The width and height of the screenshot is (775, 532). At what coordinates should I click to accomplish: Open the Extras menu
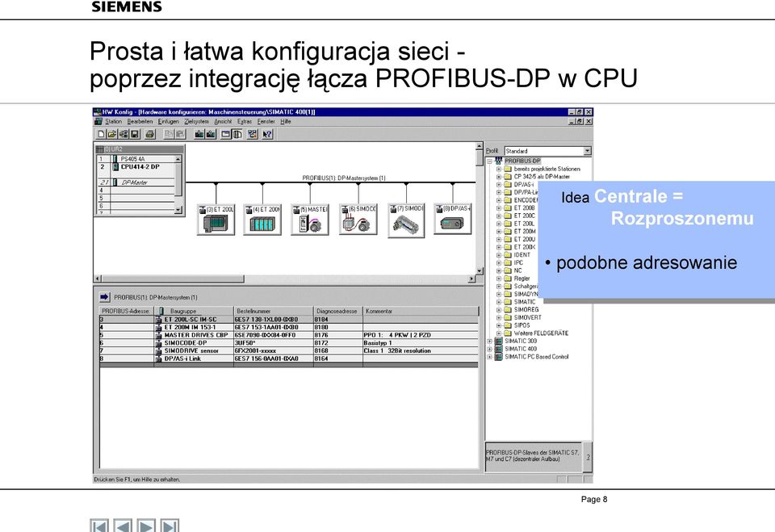[x=244, y=122]
